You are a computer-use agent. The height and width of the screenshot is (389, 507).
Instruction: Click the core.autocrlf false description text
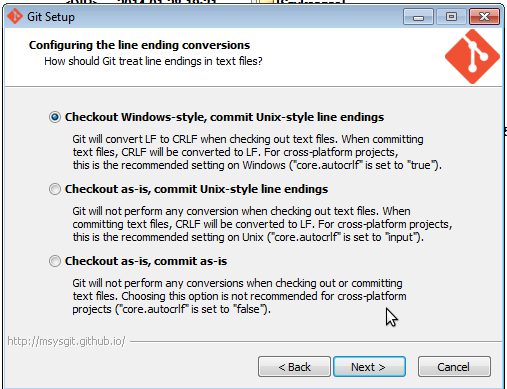(239, 296)
